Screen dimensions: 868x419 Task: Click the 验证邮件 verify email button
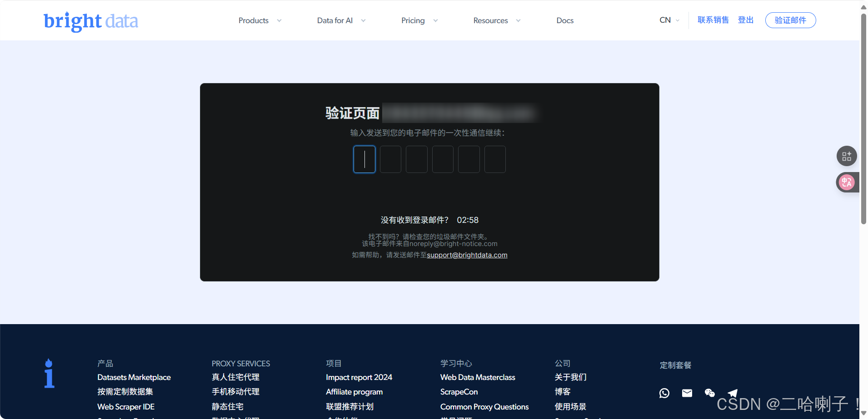791,20
